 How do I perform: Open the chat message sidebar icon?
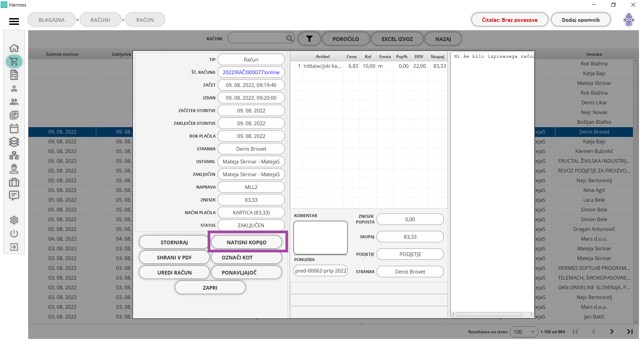[14, 196]
